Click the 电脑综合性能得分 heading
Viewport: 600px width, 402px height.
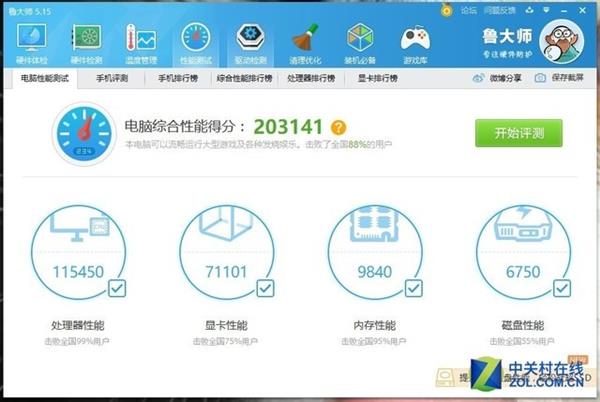[x=185, y=127]
